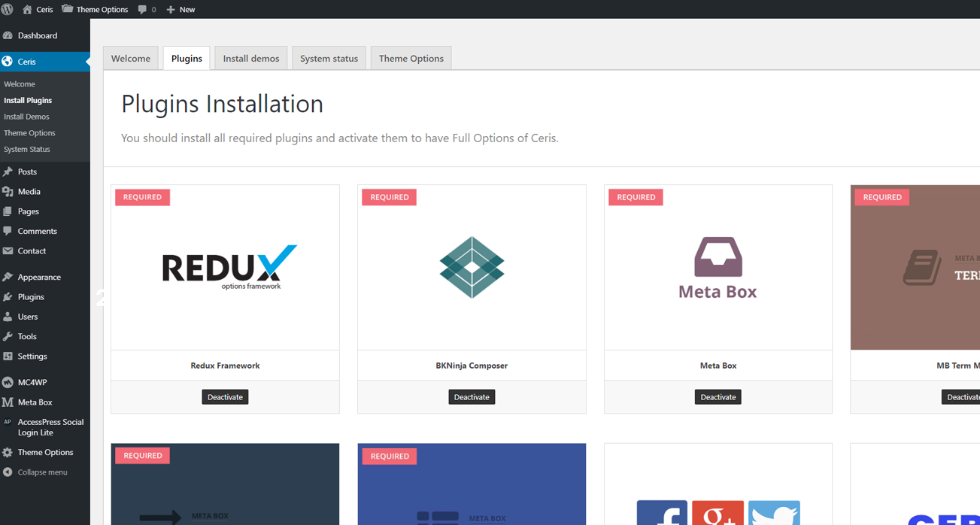
Task: Click the Ceris site name in admin bar
Action: 44,10
